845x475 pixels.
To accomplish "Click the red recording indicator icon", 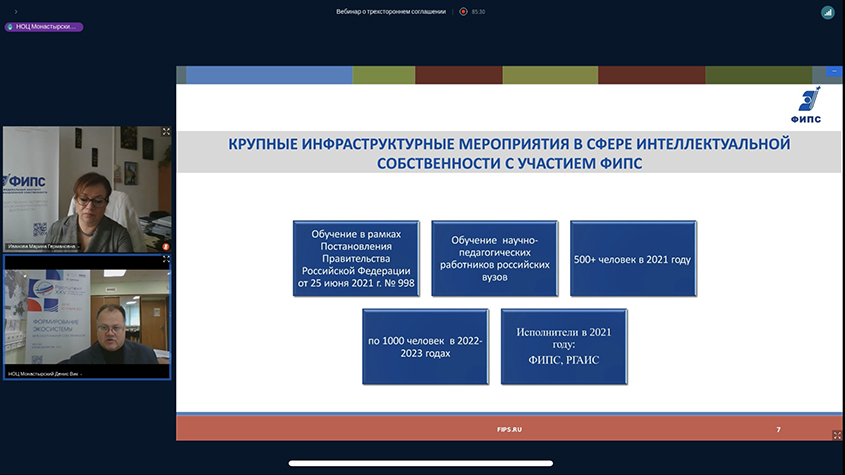I will tap(463, 12).
